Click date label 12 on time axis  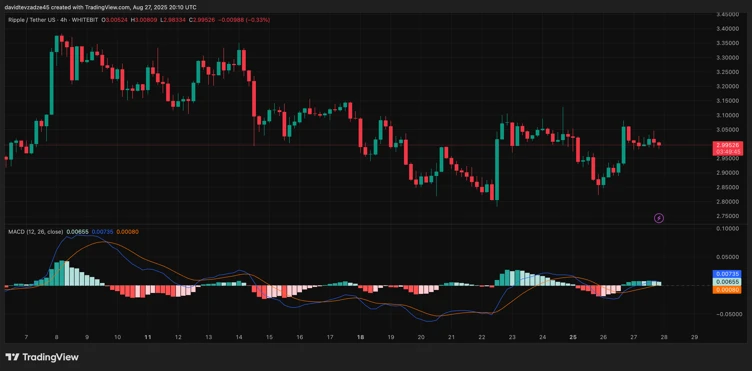coord(178,337)
